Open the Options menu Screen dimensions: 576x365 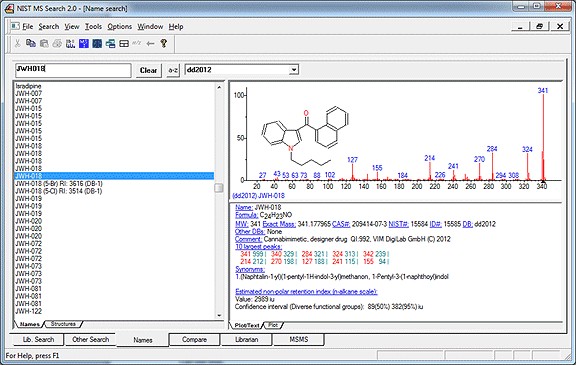[x=119, y=27]
